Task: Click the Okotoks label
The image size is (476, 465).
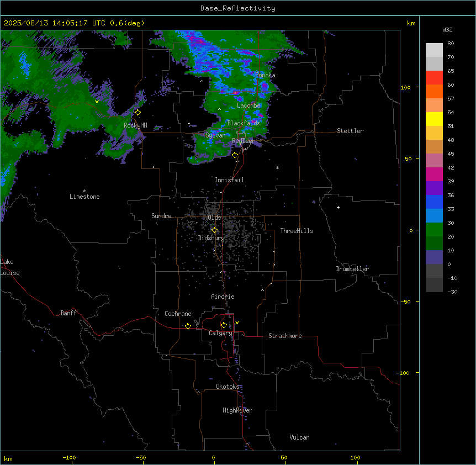Action: [228, 387]
